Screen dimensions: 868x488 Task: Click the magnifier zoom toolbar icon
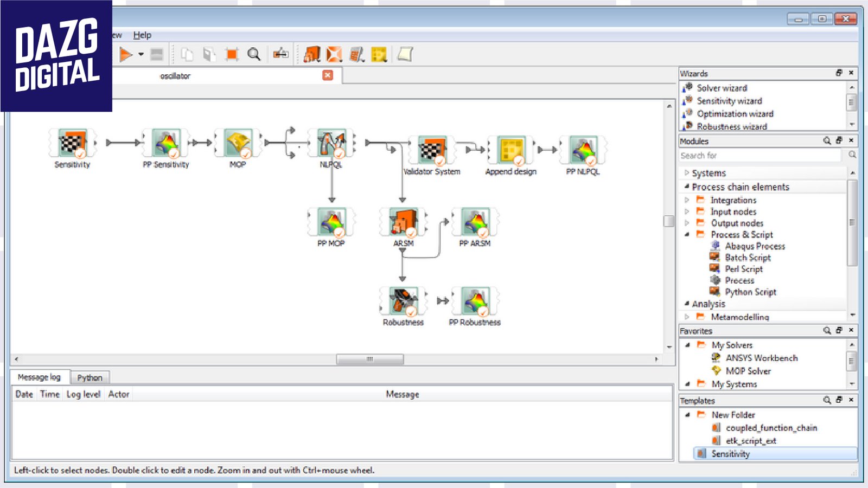(253, 54)
